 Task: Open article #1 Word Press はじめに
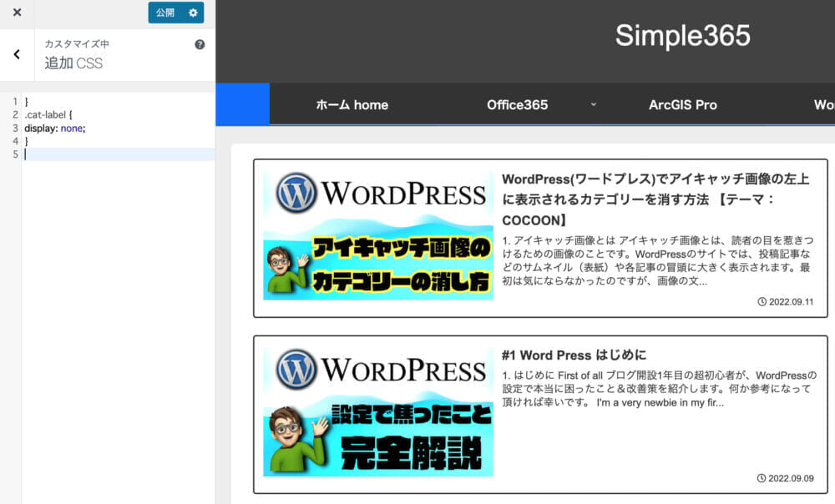click(574, 355)
